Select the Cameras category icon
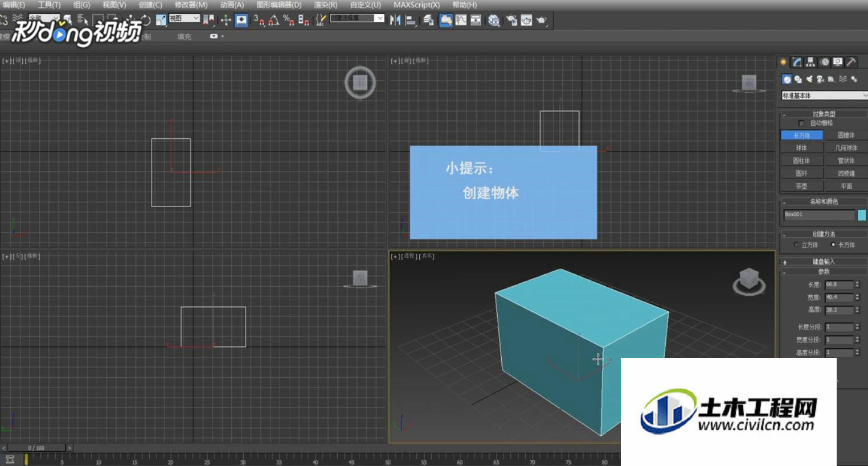The height and width of the screenshot is (466, 868). pos(820,79)
